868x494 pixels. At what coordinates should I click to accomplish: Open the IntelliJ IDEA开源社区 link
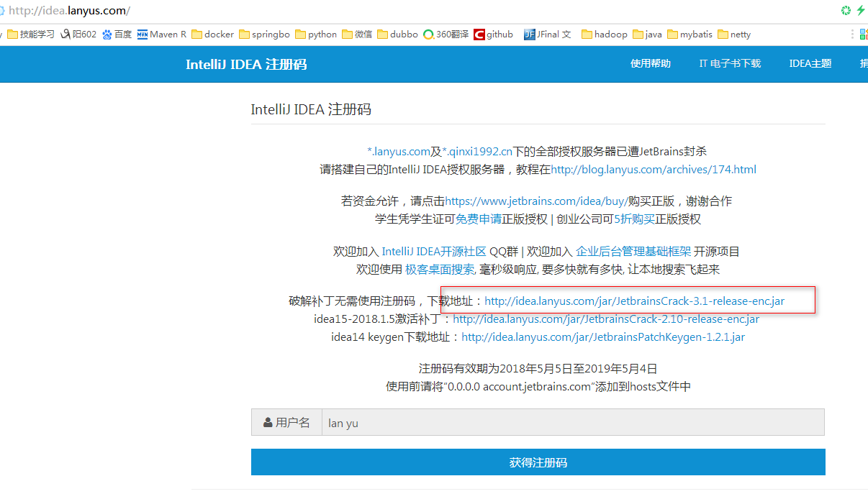click(434, 251)
